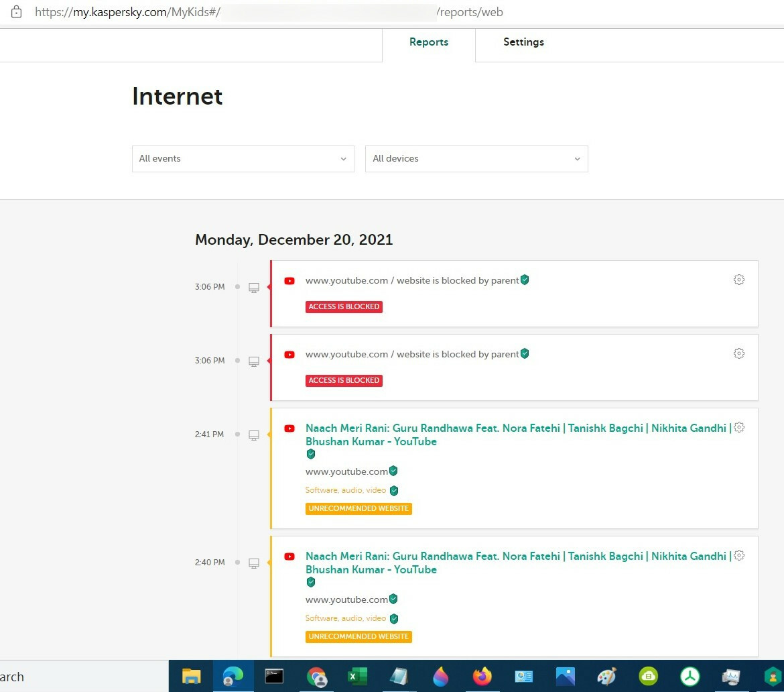The image size is (784, 692).
Task: Click the 2:40 PM timestamp
Action: 210,563
